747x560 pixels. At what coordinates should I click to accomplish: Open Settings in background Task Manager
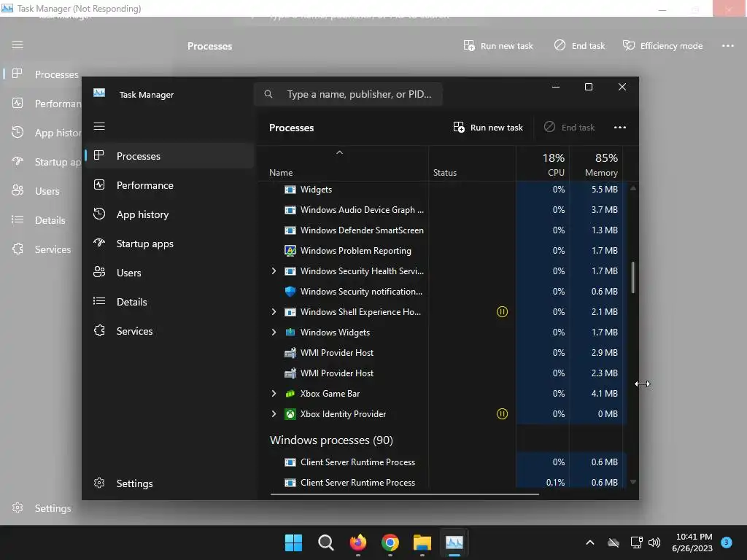click(42, 508)
